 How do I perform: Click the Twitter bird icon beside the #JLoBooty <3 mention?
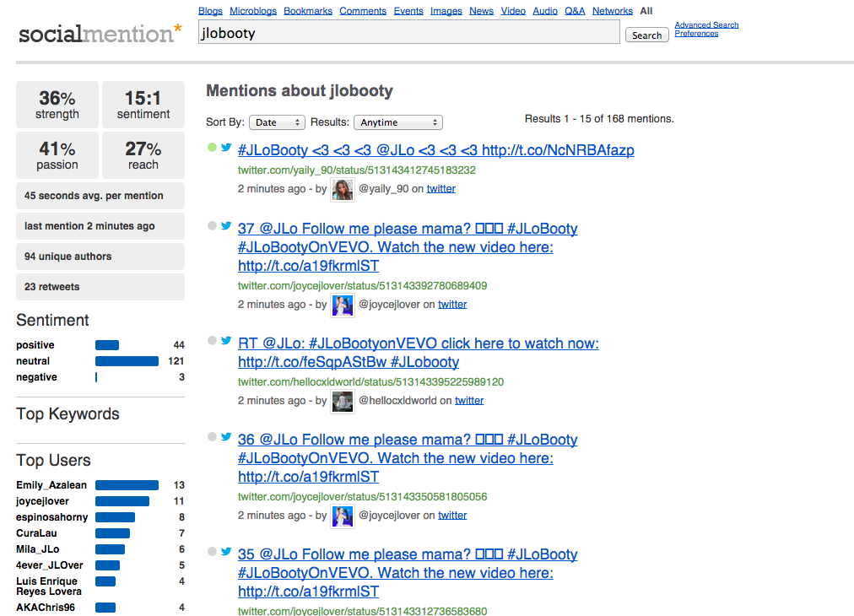click(x=226, y=148)
